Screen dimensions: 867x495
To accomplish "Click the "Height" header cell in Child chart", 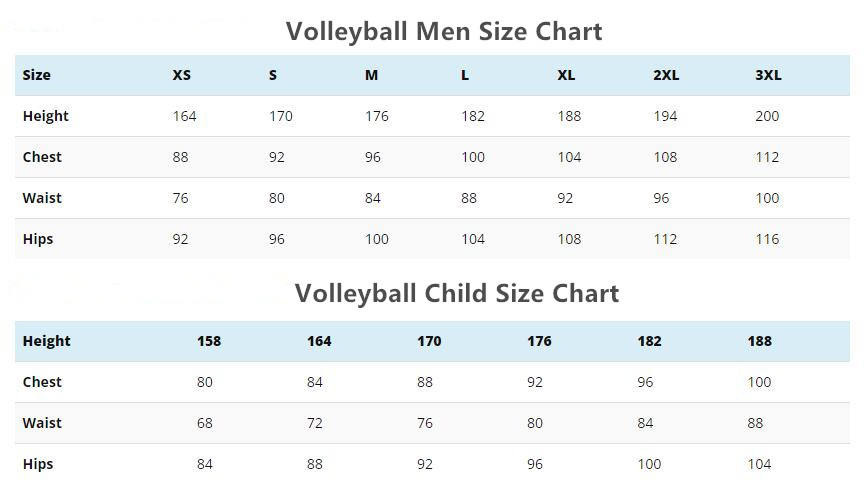I will (46, 341).
